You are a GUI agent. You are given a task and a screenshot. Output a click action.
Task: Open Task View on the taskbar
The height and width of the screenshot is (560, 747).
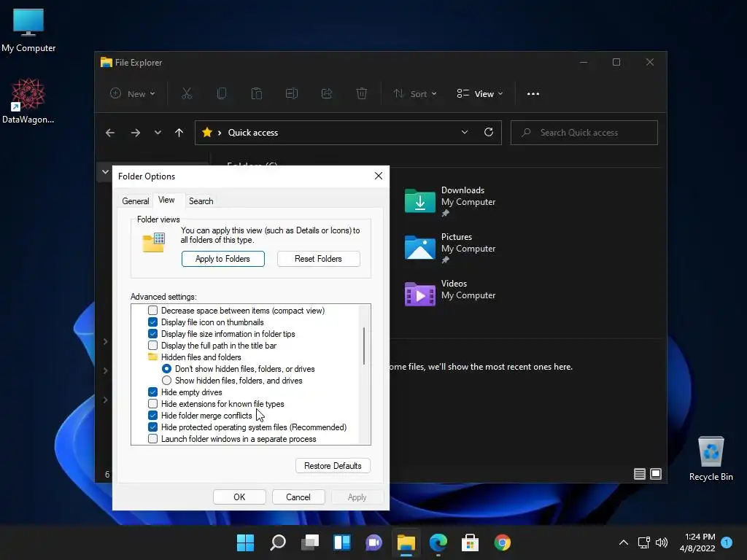(310, 542)
